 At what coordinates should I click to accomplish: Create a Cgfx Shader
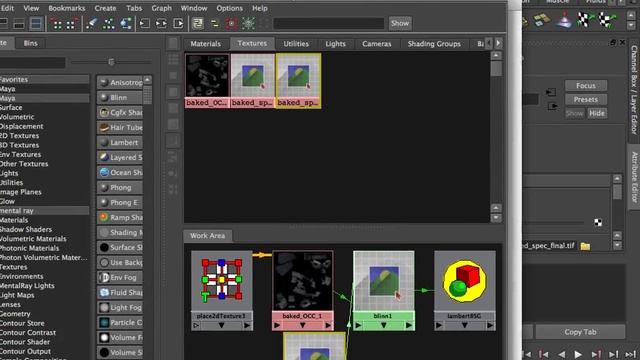pyautogui.click(x=120, y=112)
